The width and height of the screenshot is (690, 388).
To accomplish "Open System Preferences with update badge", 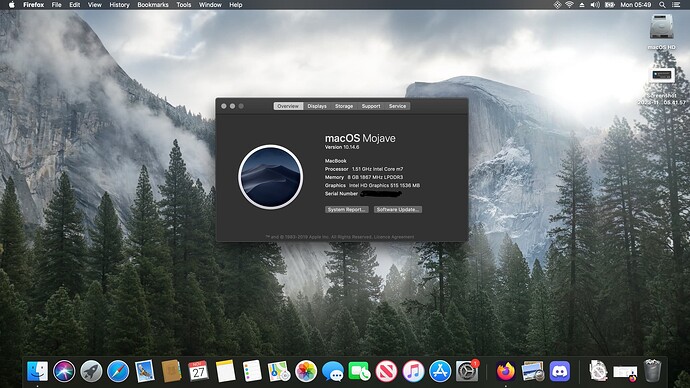I will 467,371.
